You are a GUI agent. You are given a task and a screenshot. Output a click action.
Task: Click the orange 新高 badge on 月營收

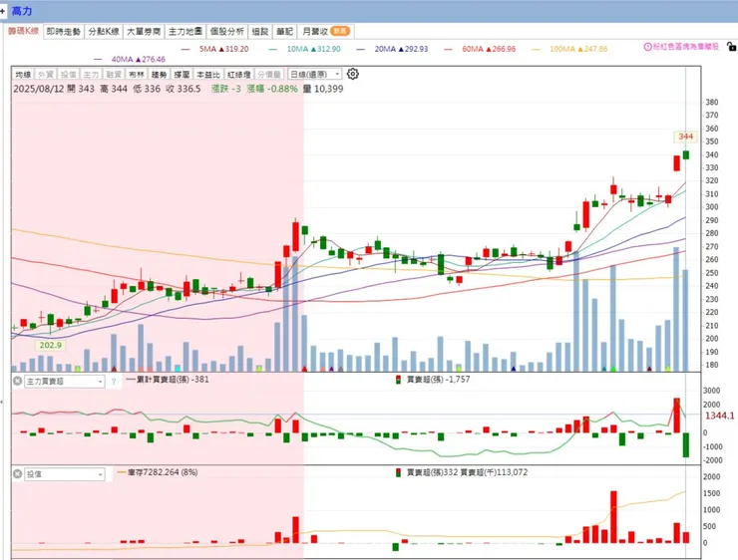340,31
